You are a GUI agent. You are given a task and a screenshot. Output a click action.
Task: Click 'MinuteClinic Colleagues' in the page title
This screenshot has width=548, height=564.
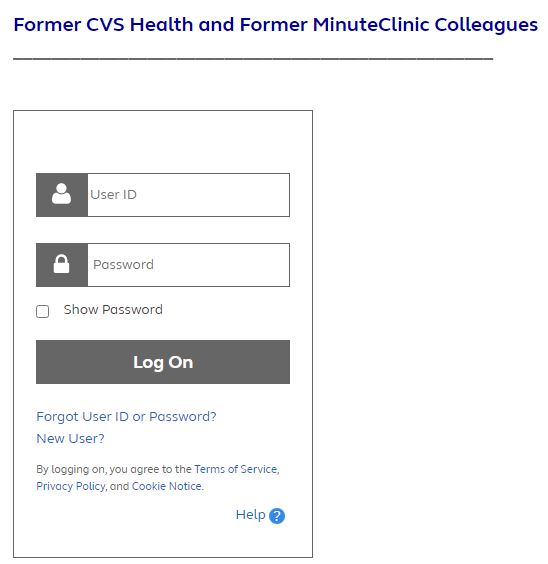tap(425, 25)
